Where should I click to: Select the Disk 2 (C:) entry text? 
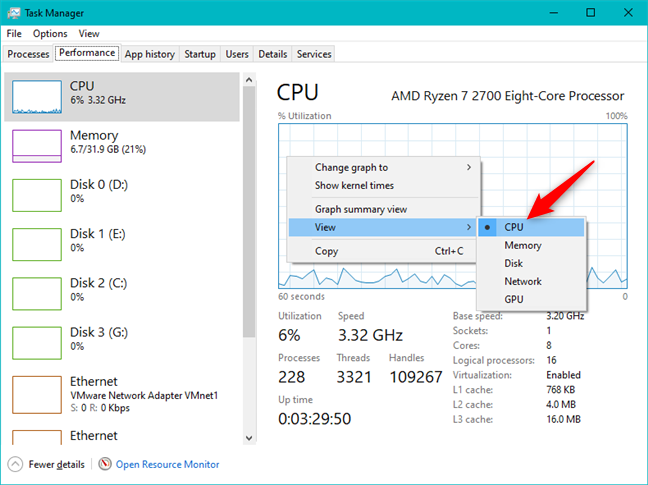tap(98, 289)
